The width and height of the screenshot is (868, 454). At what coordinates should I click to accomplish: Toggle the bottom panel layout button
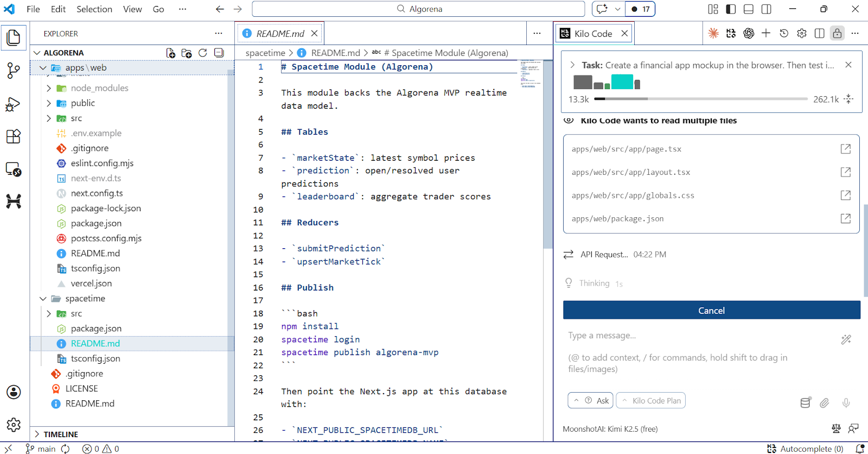click(749, 9)
